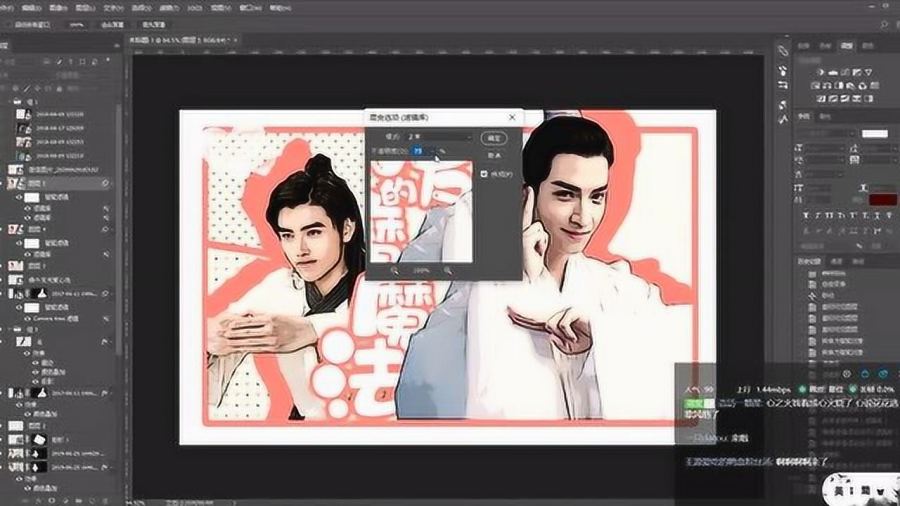Click the paperclip icon in right collapsed strip

783,51
